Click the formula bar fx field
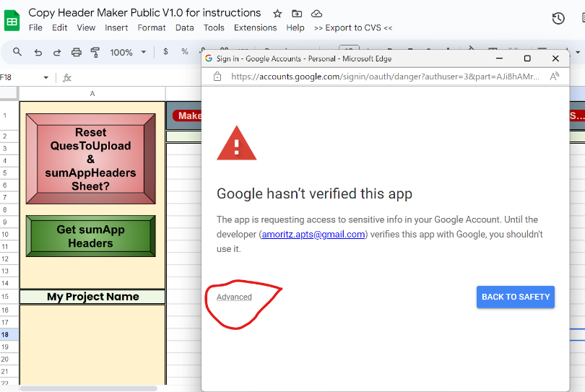 (134, 77)
